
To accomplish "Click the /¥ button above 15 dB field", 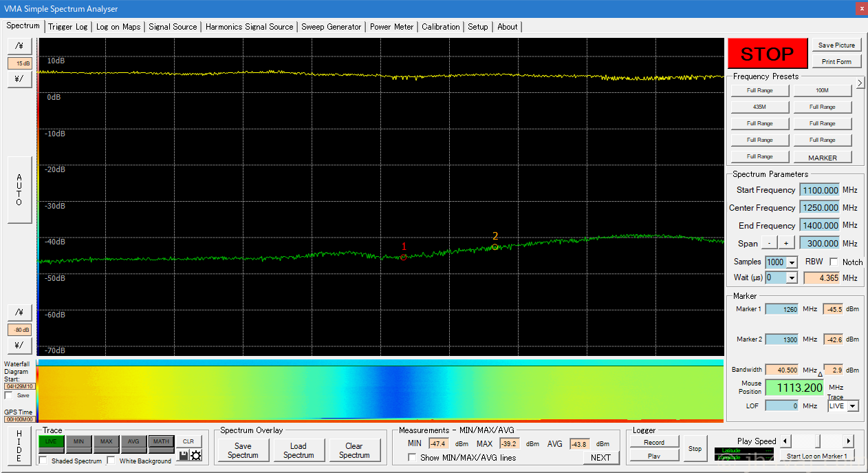I will tap(19, 45).
